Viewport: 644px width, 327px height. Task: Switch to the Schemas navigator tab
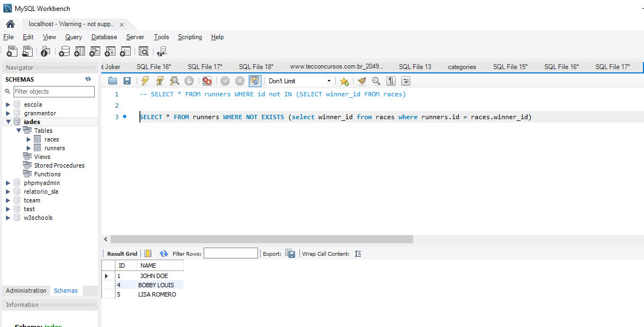tap(66, 291)
